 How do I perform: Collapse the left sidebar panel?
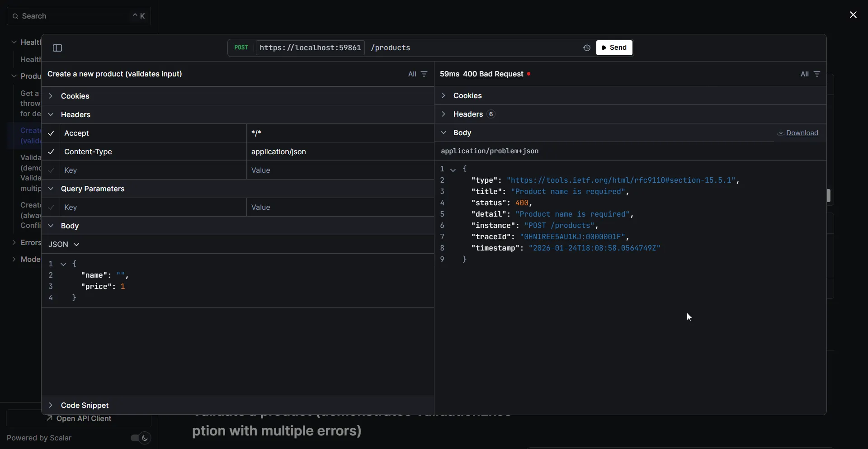tap(57, 47)
